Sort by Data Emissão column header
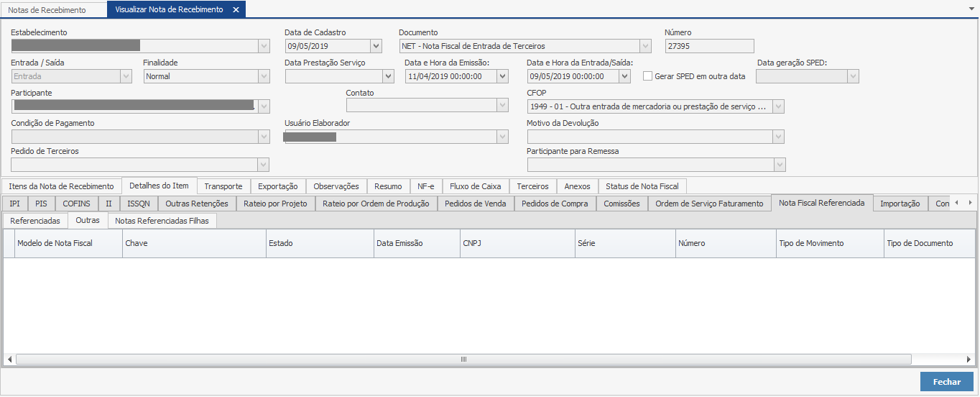The height and width of the screenshot is (397, 980). coord(417,243)
